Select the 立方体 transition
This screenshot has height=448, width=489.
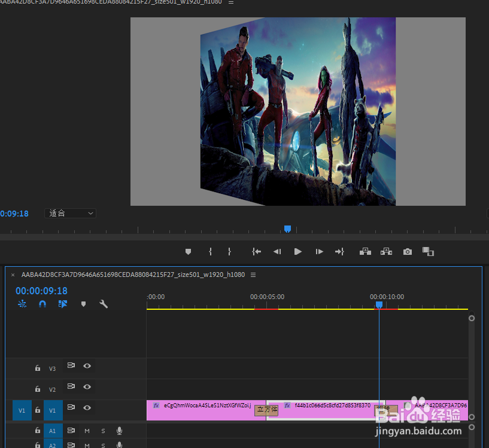click(x=266, y=410)
